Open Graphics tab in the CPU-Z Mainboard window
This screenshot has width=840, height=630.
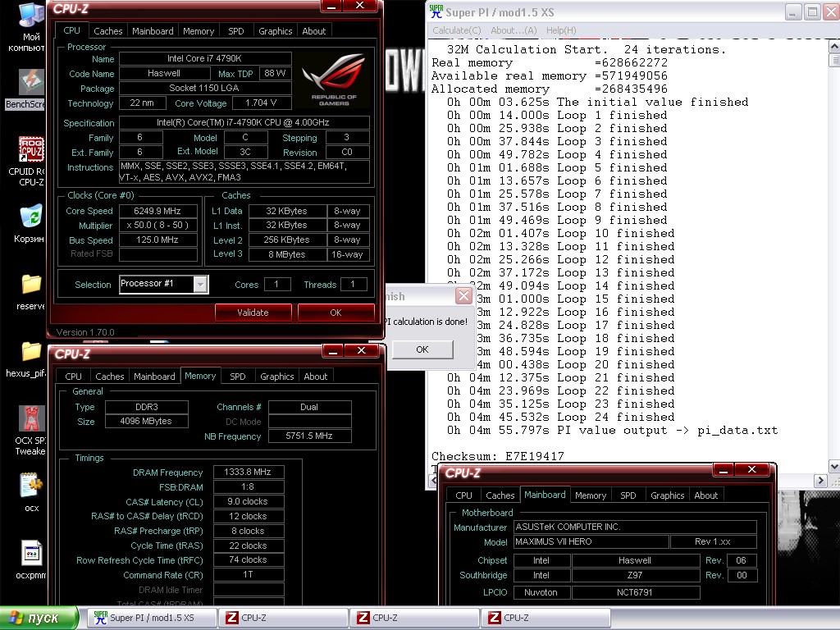click(668, 495)
